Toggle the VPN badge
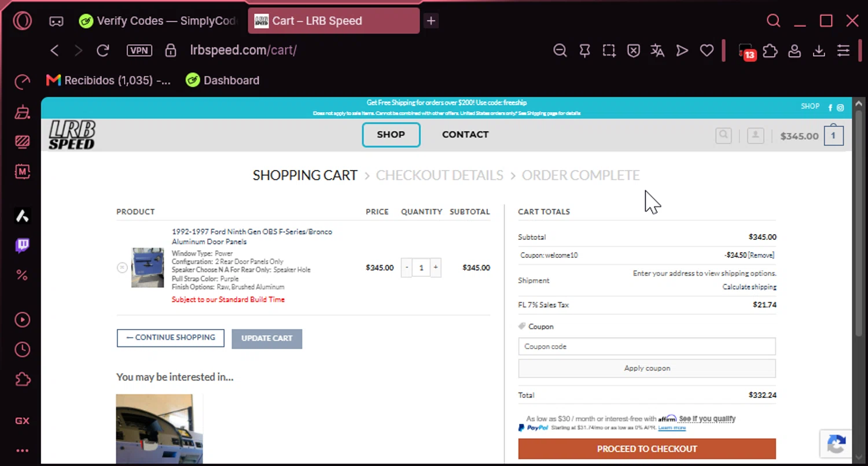868x466 pixels. tap(139, 50)
